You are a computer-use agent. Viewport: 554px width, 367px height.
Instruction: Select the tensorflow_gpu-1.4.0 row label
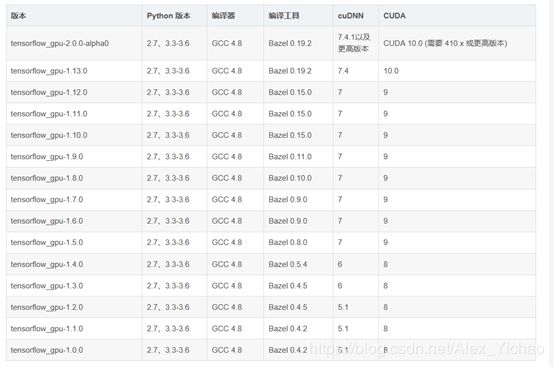click(x=47, y=264)
